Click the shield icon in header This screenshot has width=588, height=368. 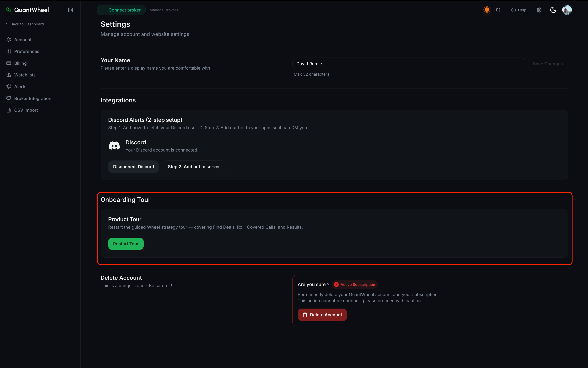click(498, 10)
